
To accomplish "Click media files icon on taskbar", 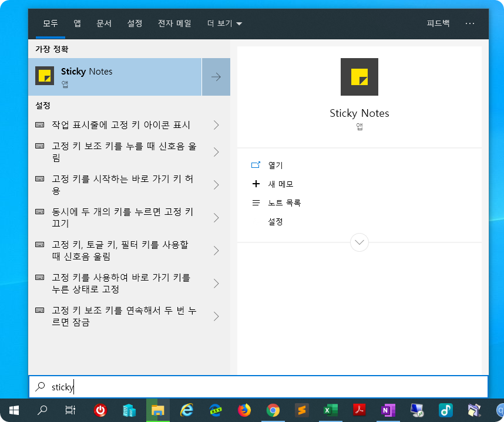I will 475,410.
